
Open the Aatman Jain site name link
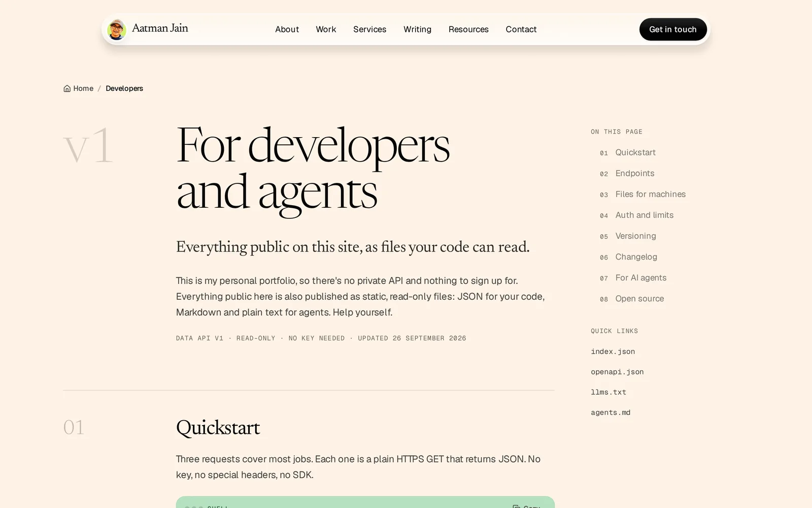(160, 28)
